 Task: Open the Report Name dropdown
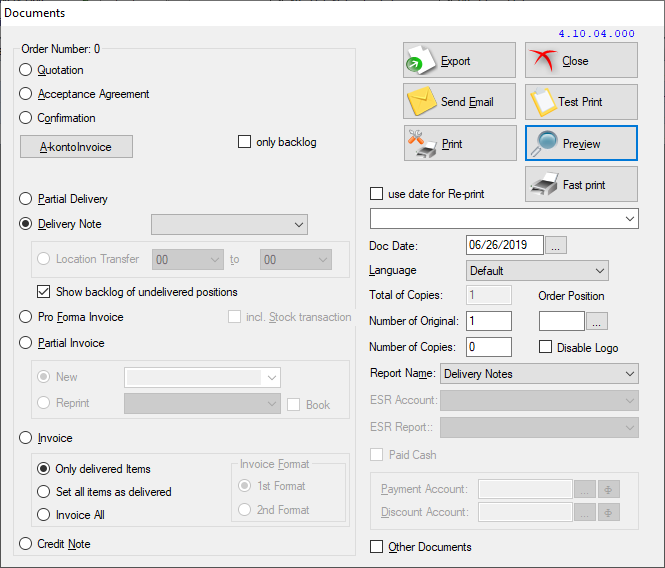coord(539,374)
